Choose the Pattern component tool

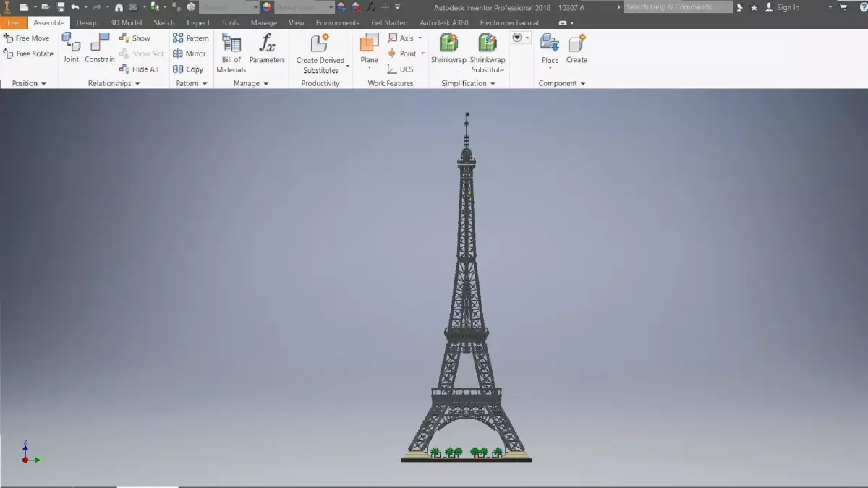click(x=191, y=38)
